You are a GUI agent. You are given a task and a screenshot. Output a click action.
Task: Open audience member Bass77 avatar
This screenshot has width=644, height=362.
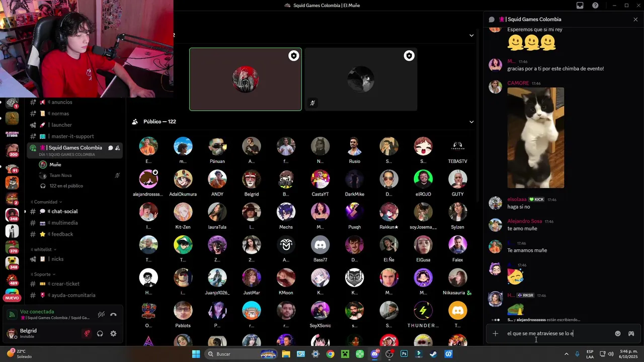pyautogui.click(x=320, y=245)
